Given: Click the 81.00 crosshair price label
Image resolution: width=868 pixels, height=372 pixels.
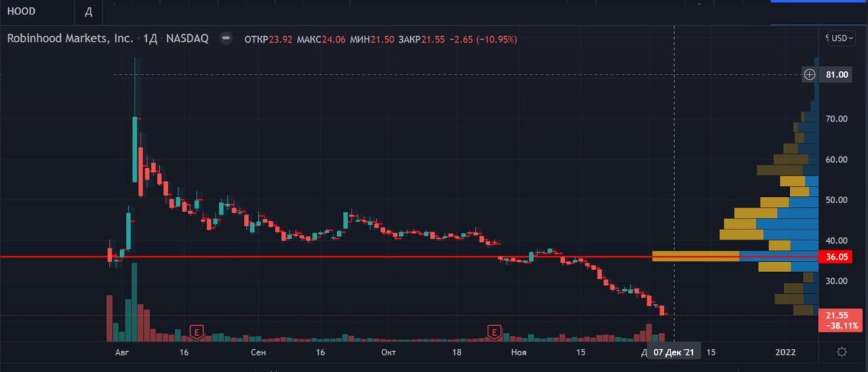Looking at the screenshot, I should point(835,74).
